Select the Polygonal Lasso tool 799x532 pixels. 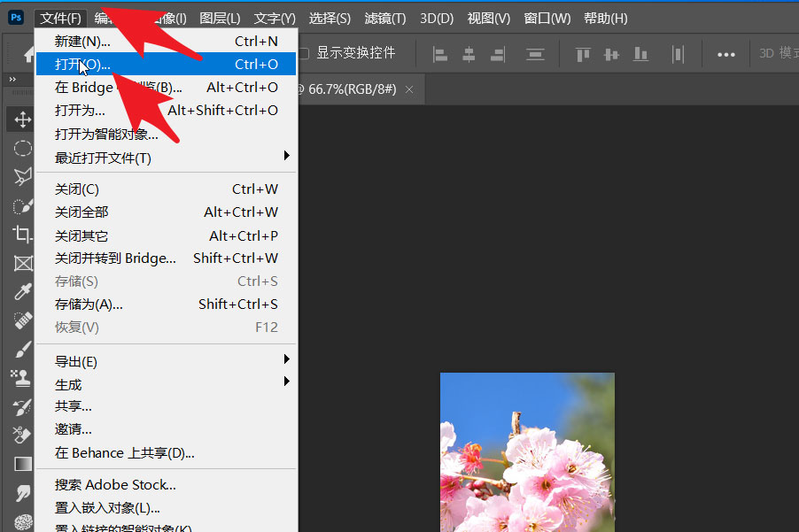22,177
